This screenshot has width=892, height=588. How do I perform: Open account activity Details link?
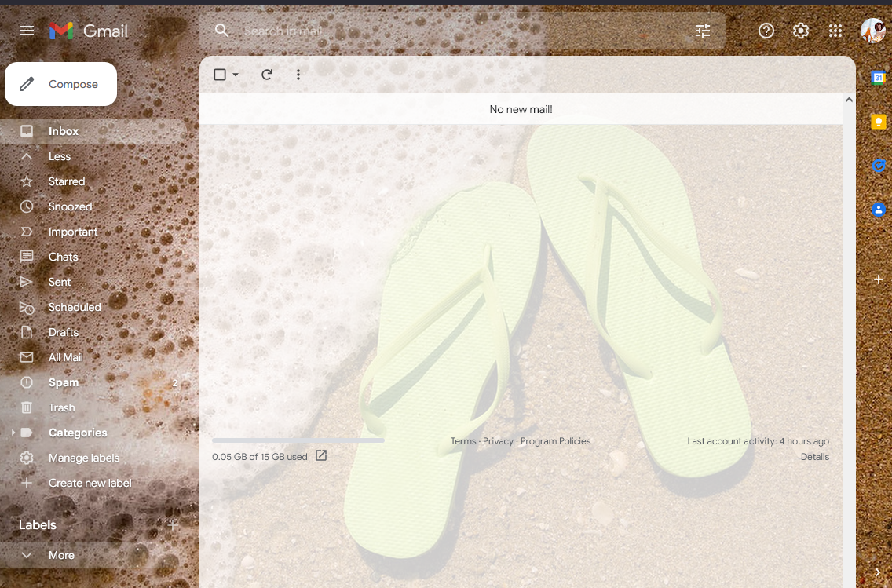tap(814, 457)
